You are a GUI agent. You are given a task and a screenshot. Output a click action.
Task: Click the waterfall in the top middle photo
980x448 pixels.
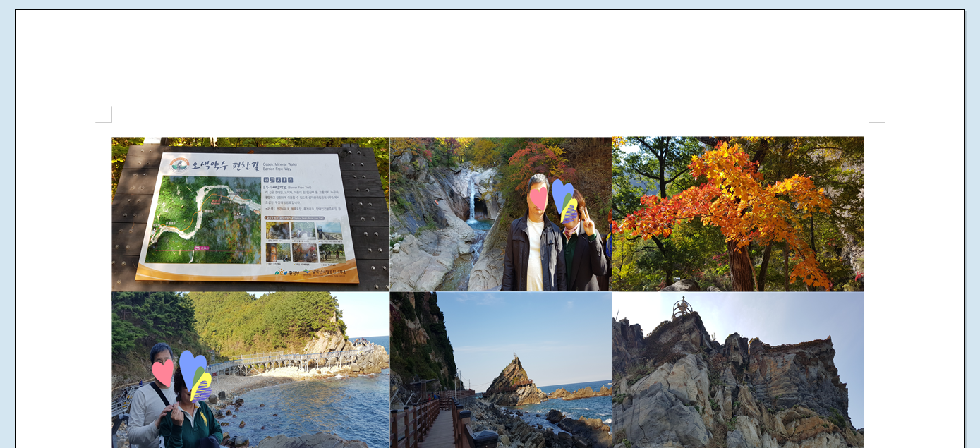[x=472, y=200]
